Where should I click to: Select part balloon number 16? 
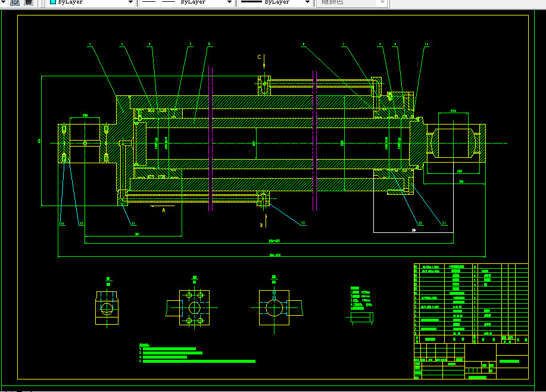pos(63,223)
